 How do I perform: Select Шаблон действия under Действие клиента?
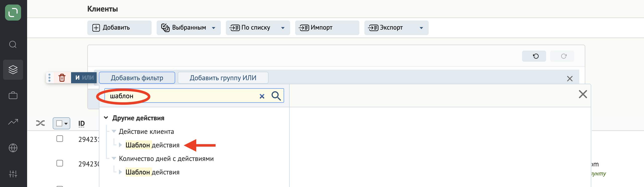152,145
